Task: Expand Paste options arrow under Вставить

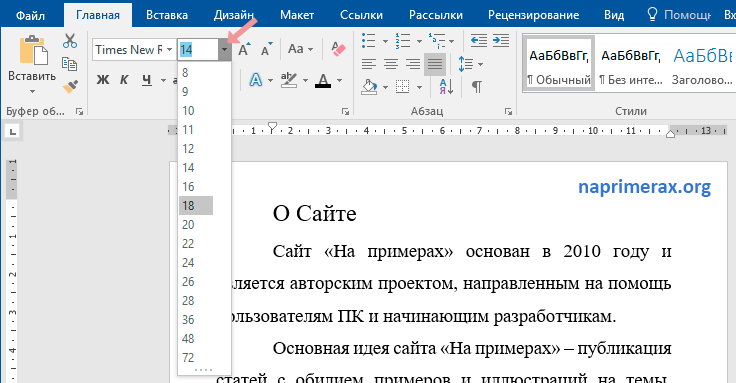Action: click(32, 91)
